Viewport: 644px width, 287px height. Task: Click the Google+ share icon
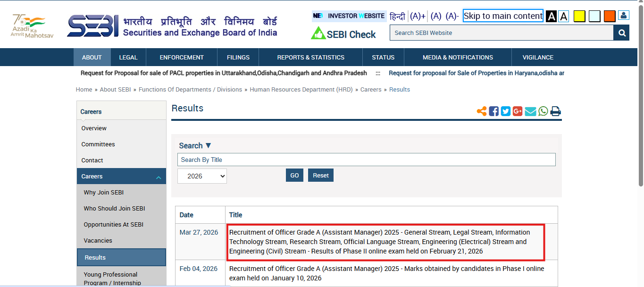pos(518,111)
